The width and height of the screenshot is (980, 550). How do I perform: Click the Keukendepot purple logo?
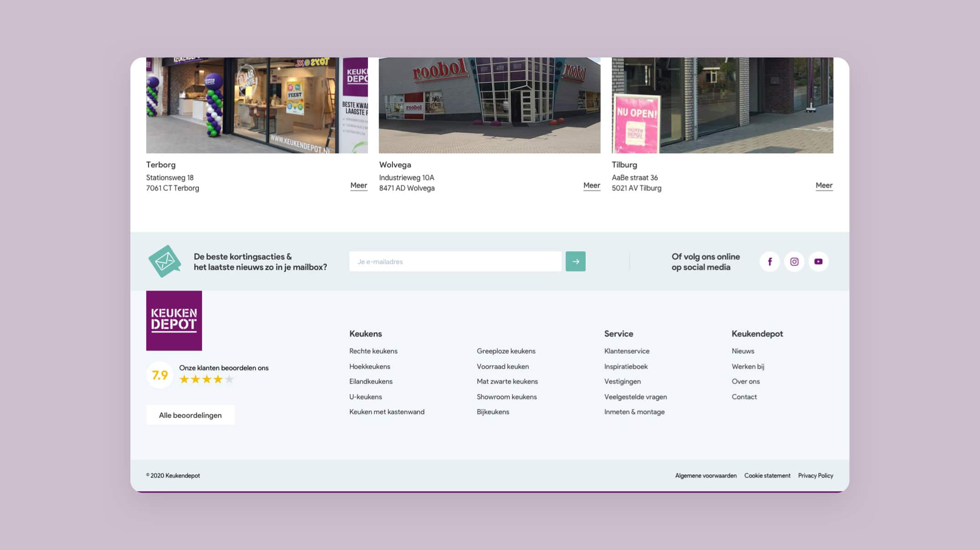pyautogui.click(x=174, y=321)
